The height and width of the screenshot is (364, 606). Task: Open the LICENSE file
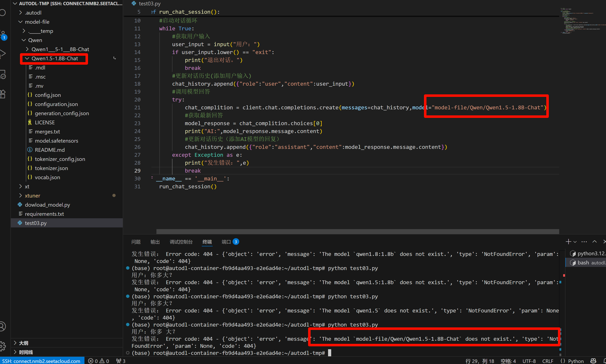coord(67,122)
